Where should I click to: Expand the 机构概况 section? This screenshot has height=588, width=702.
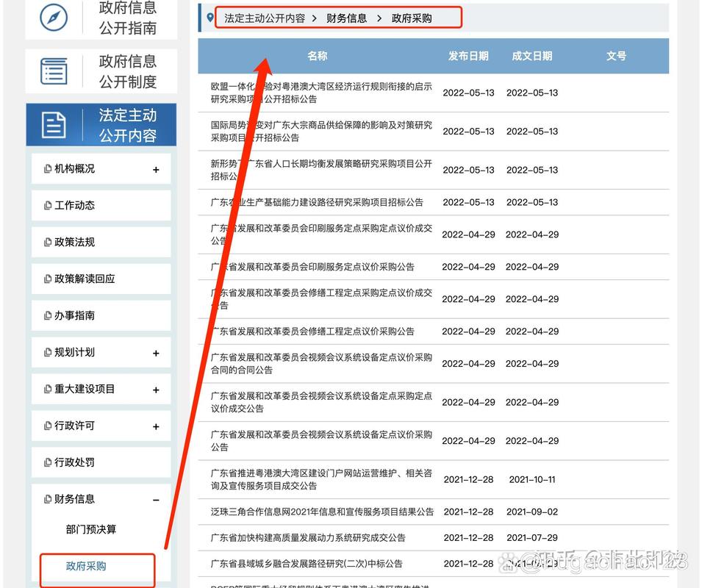click(156, 168)
